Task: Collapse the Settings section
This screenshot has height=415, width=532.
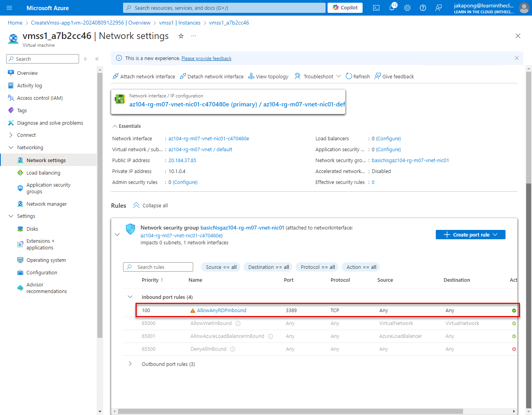Action: pyautogui.click(x=26, y=216)
